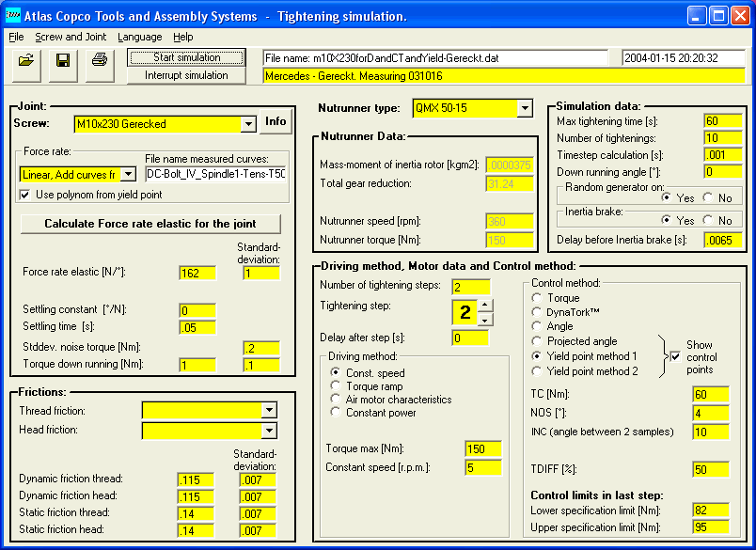756x550 pixels.
Task: Click the Max tightening time field
Action: 723,121
